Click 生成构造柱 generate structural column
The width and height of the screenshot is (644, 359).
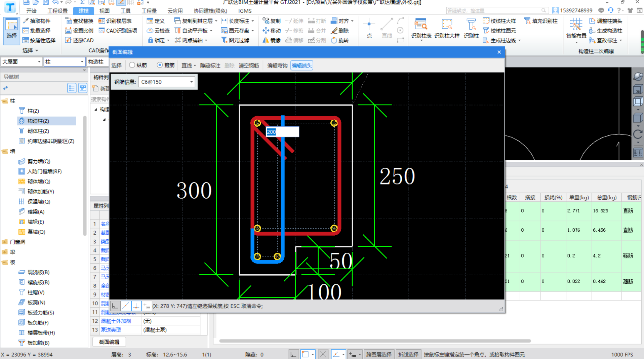606,31
